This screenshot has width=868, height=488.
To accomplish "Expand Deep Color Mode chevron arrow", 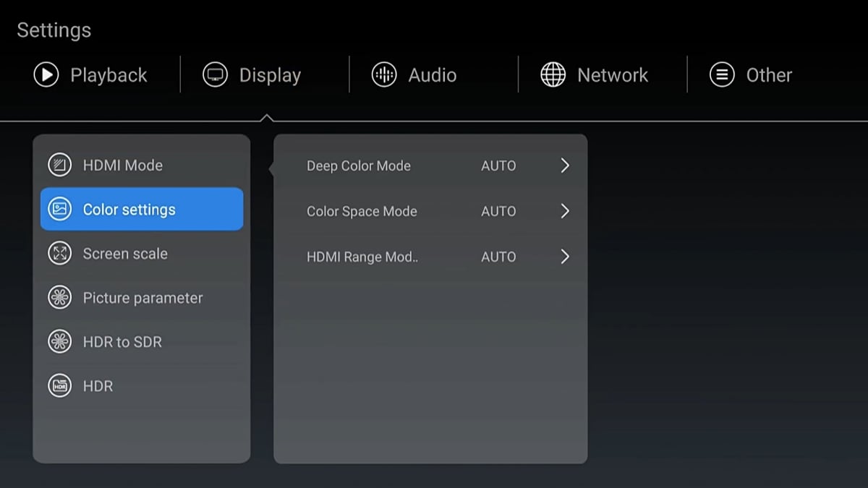I will [565, 166].
